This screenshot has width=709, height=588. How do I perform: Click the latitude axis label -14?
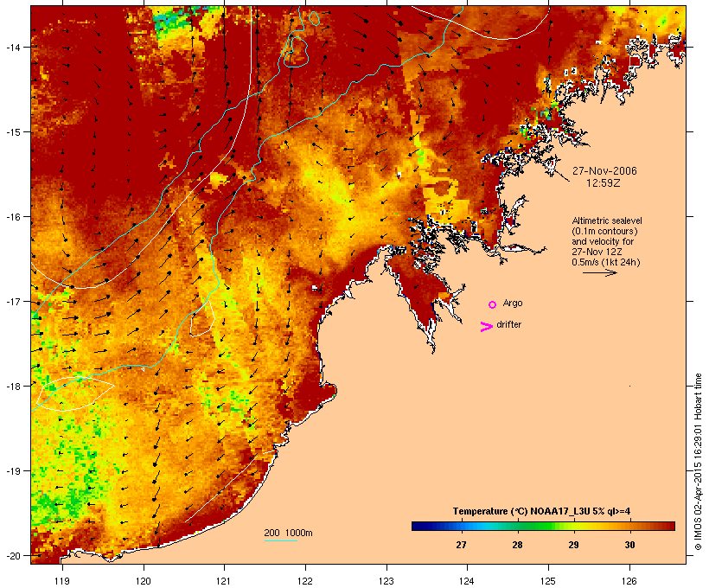12,47
